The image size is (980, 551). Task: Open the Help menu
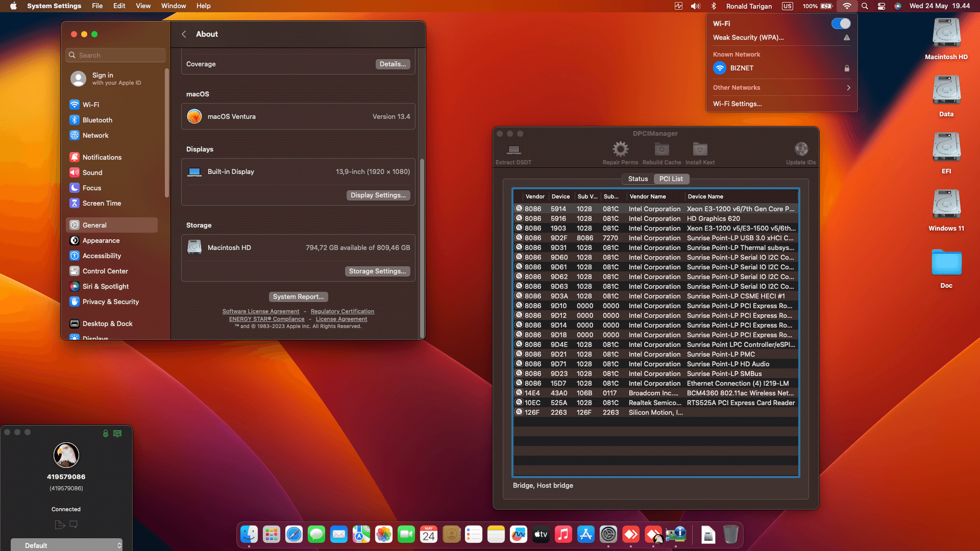203,6
